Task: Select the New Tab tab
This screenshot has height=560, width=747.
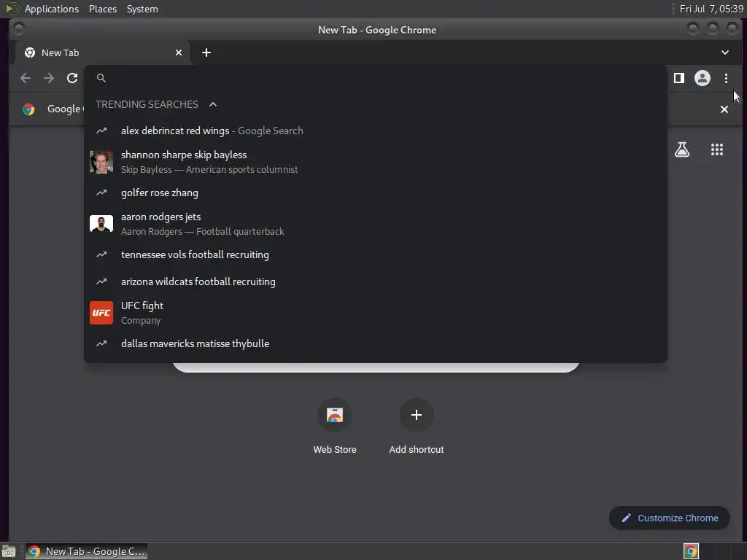Action: (x=102, y=52)
